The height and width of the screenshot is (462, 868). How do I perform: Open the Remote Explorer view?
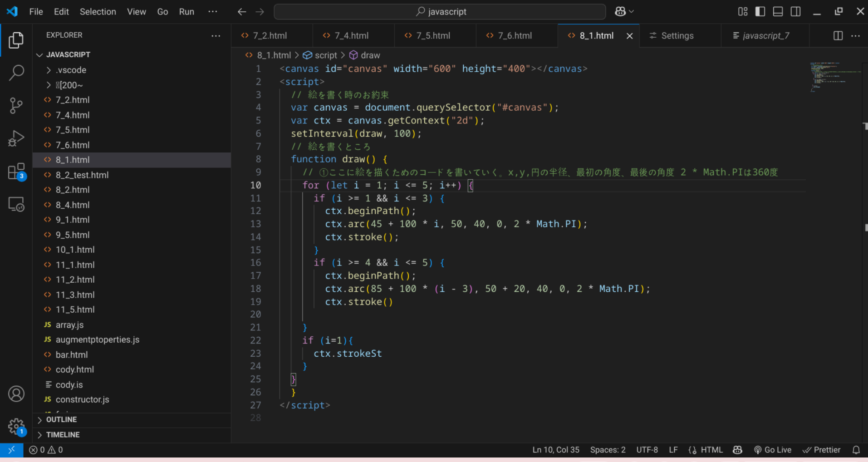[x=16, y=205]
